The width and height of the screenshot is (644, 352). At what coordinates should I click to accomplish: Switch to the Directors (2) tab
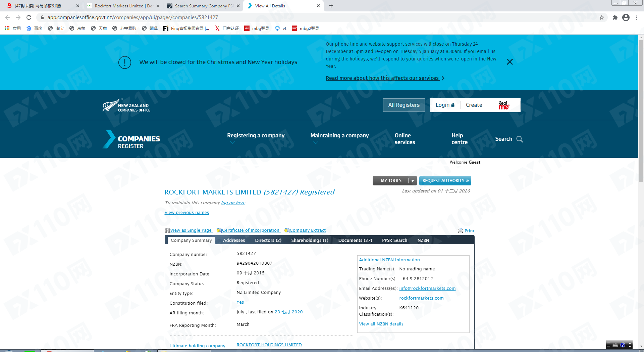pyautogui.click(x=268, y=240)
